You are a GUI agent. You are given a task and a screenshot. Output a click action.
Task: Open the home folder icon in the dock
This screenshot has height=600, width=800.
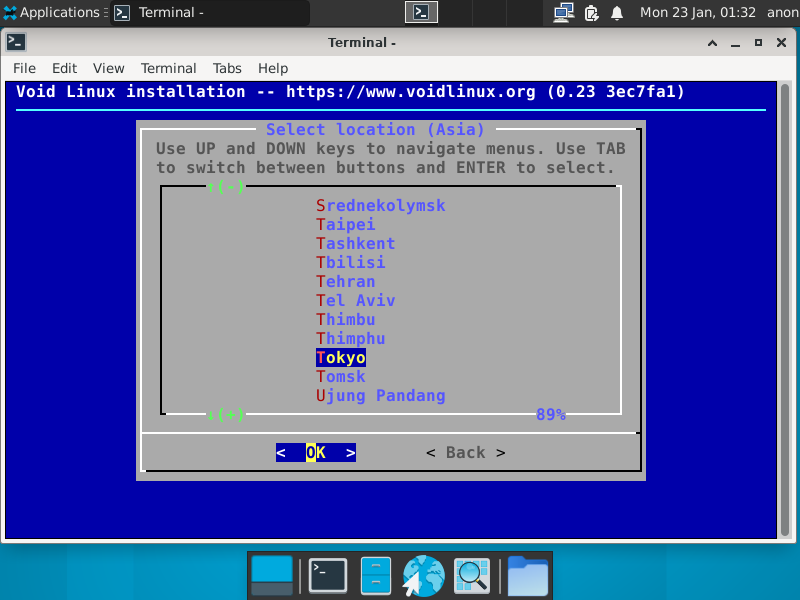coord(528,576)
